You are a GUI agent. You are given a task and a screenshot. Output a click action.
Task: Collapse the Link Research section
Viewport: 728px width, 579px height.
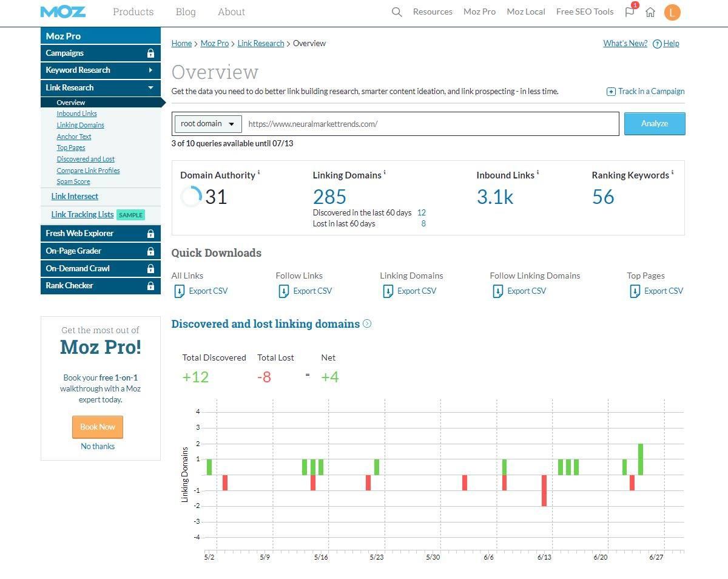click(x=101, y=88)
